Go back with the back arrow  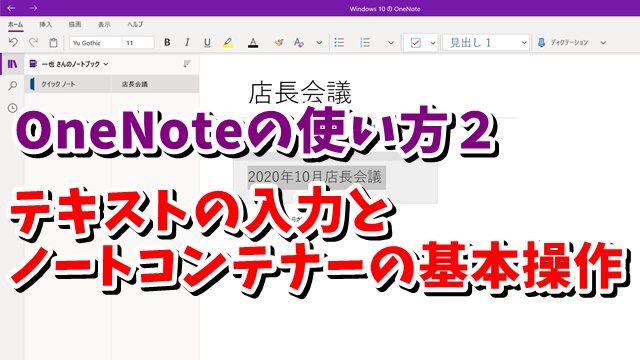coord(11,8)
